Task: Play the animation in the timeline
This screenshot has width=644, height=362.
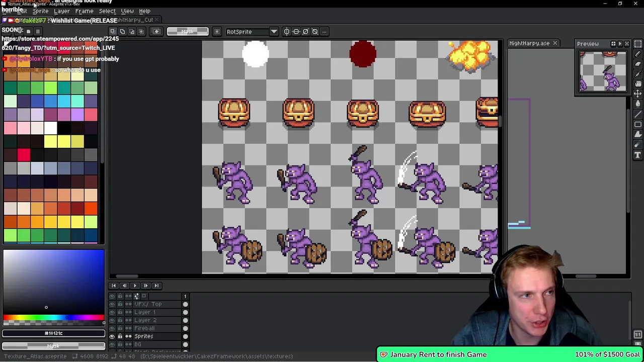Action: tap(135, 286)
